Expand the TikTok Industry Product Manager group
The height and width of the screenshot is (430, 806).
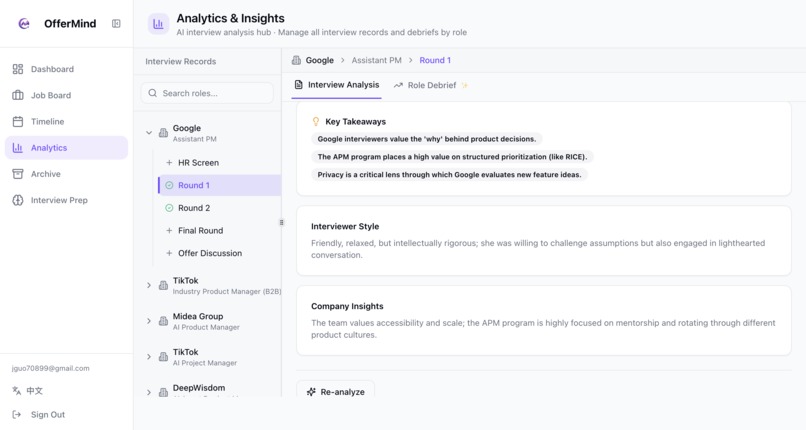tap(149, 285)
